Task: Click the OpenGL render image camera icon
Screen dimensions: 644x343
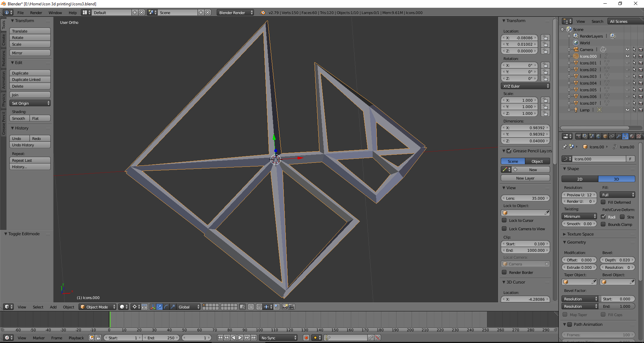Action: [x=285, y=307]
